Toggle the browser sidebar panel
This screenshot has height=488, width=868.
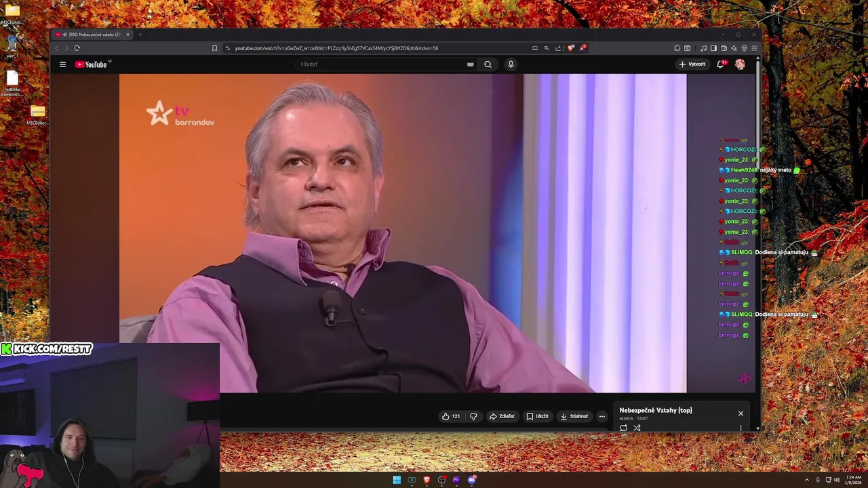713,48
